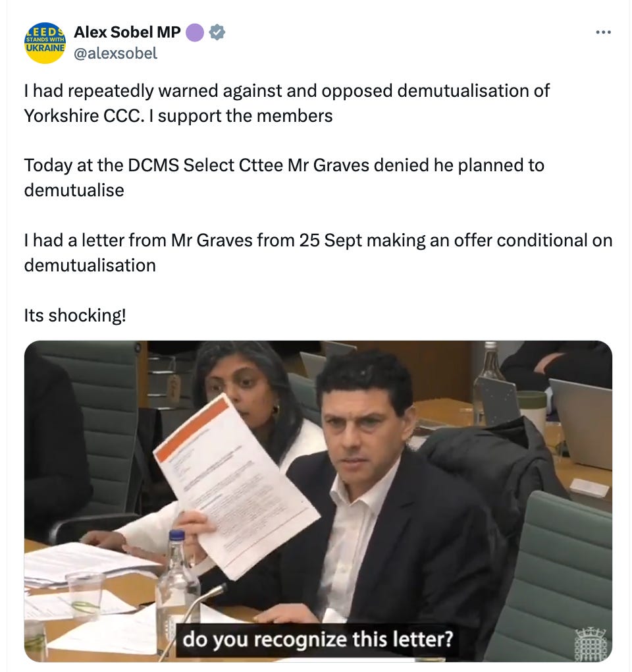This screenshot has height=672, width=632.
Task: Open the @alexsobel handle link
Action: pyautogui.click(x=116, y=53)
